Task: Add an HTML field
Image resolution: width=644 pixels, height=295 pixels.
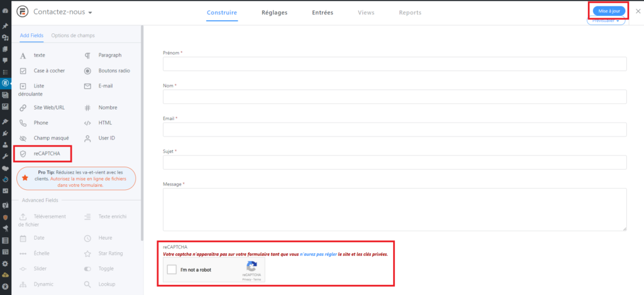Action: point(104,123)
